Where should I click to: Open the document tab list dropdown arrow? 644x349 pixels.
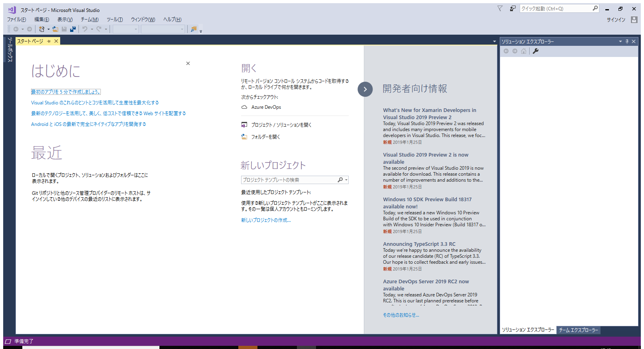tap(495, 41)
